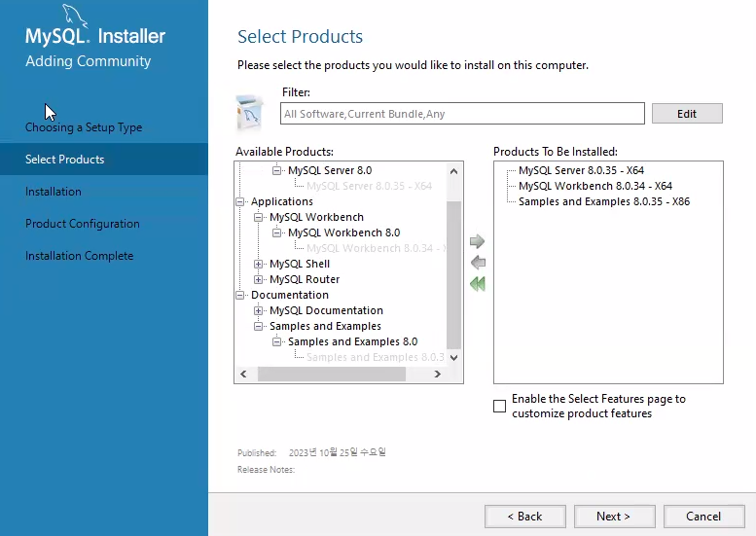Cancel the installer
The width and height of the screenshot is (756, 536).
coord(703,517)
